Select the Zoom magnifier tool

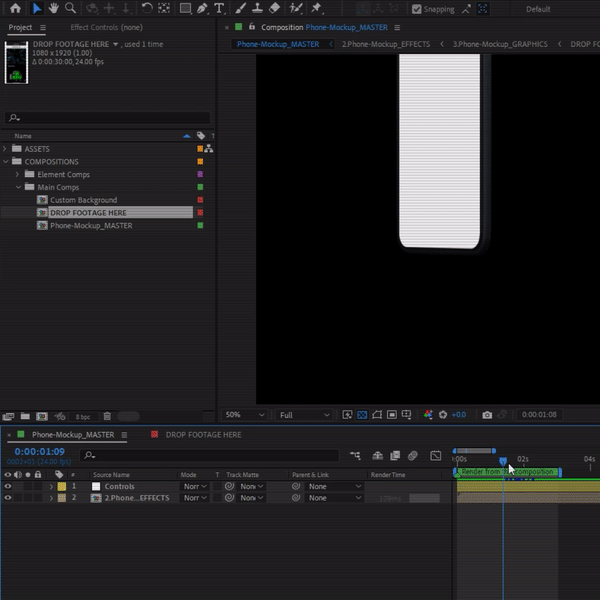(x=70, y=9)
